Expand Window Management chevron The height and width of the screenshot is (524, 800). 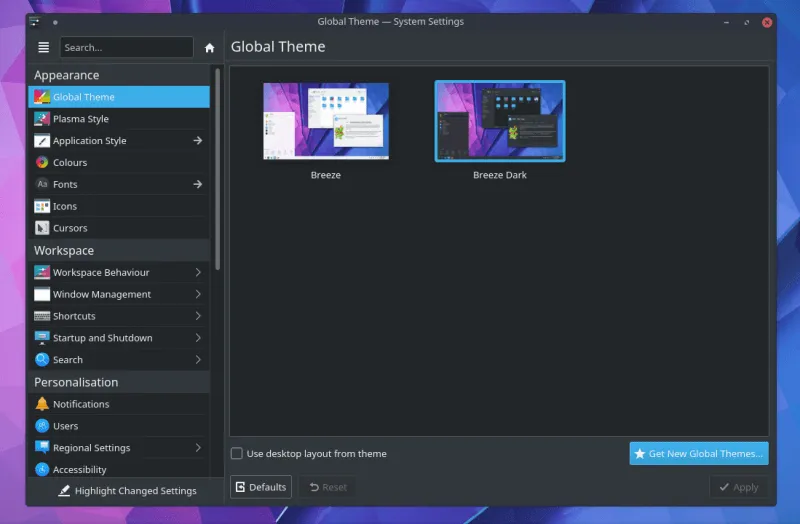198,294
